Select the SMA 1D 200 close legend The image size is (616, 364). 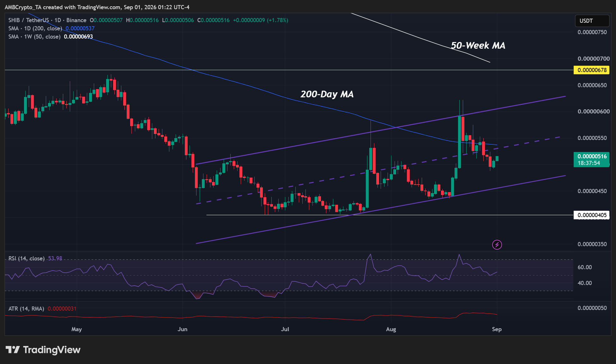pyautogui.click(x=35, y=28)
